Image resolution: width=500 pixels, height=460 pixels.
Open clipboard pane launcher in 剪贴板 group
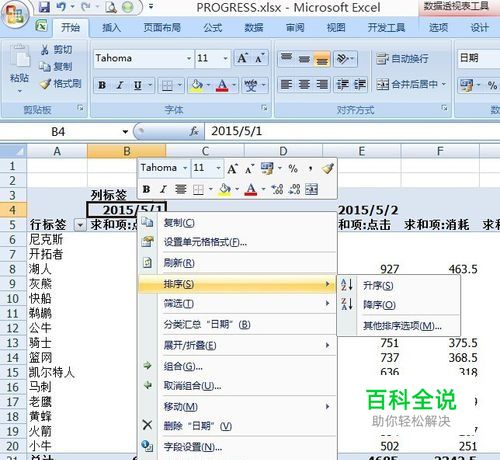(80, 108)
